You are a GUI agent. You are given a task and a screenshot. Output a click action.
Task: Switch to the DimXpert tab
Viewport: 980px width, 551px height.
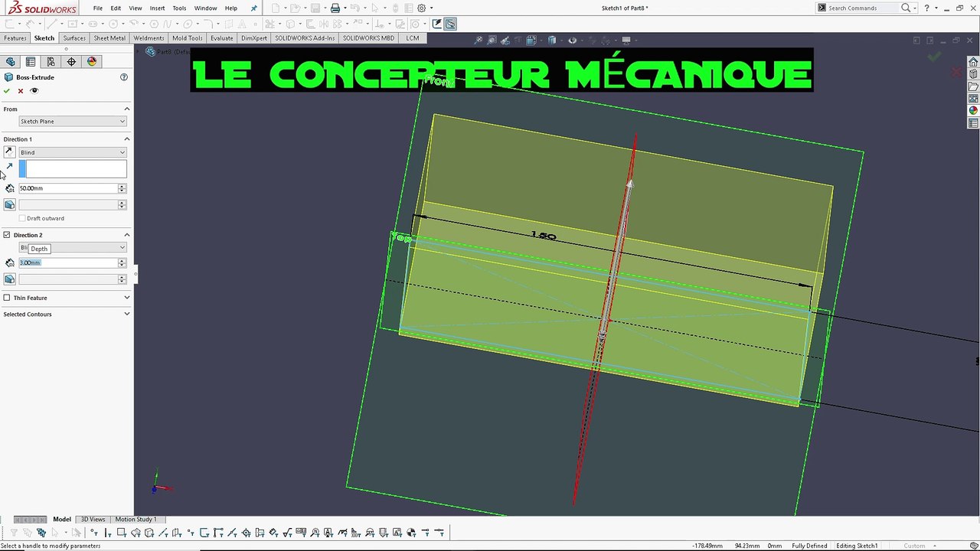[254, 37]
